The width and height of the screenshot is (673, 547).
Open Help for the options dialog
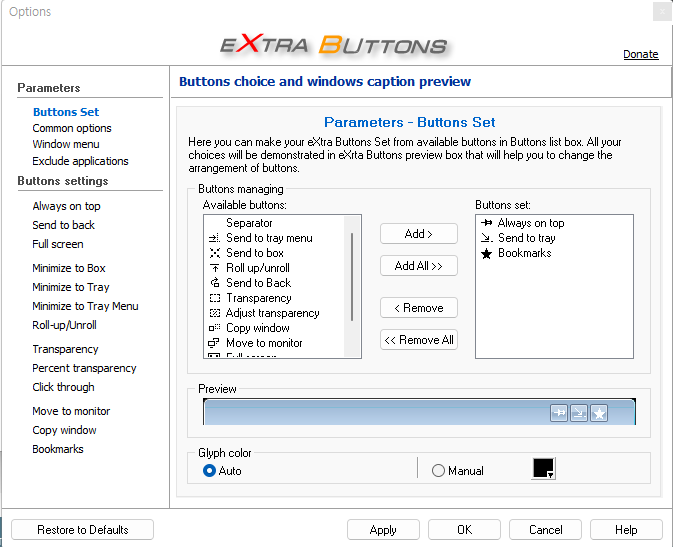click(626, 530)
